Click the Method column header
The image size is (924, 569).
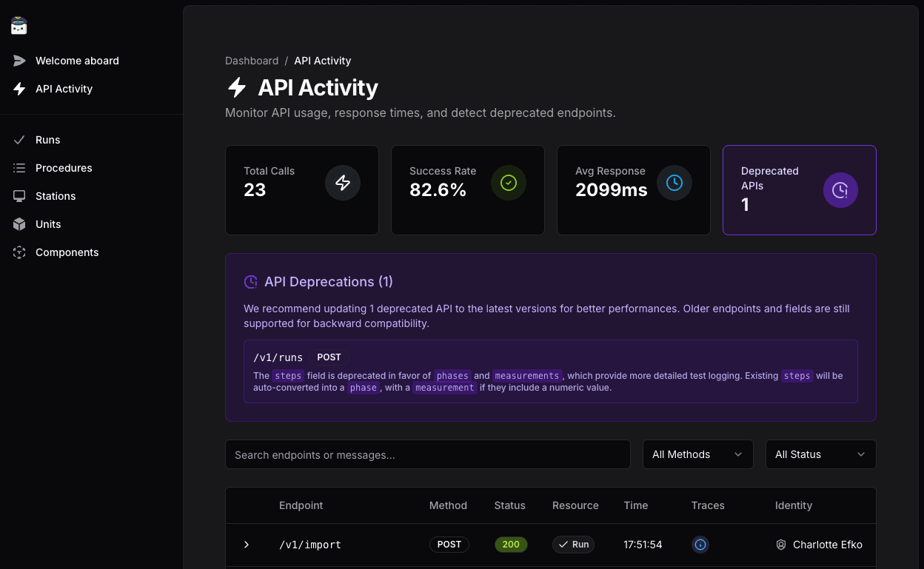coord(448,505)
